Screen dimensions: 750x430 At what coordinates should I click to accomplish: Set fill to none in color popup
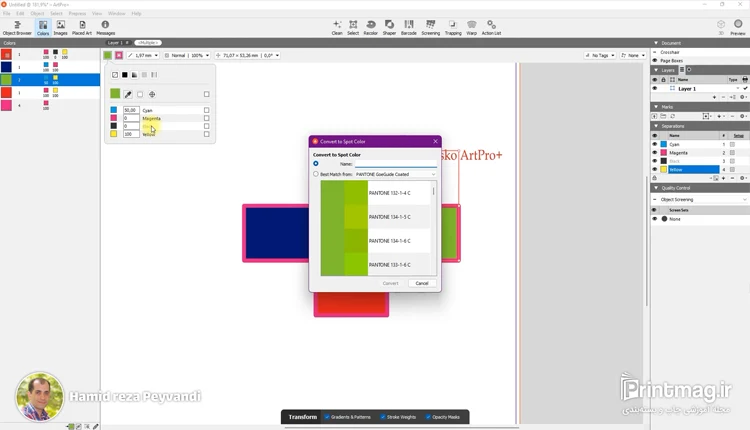[x=115, y=75]
